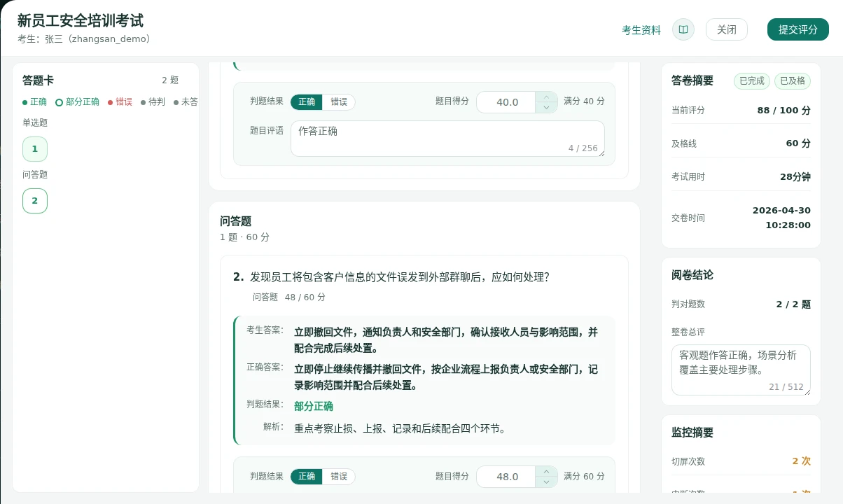Click the 答卷摘要 heading
This screenshot has height=504, width=843.
[x=692, y=80]
